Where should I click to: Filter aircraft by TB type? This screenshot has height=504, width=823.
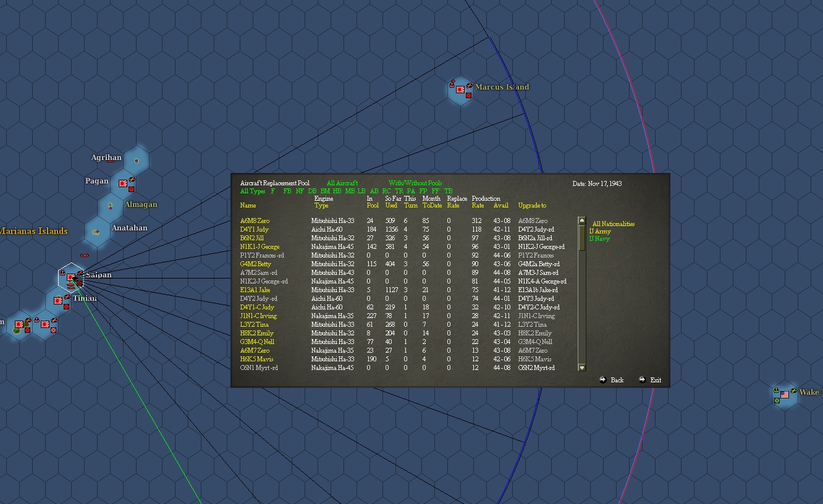click(x=449, y=191)
